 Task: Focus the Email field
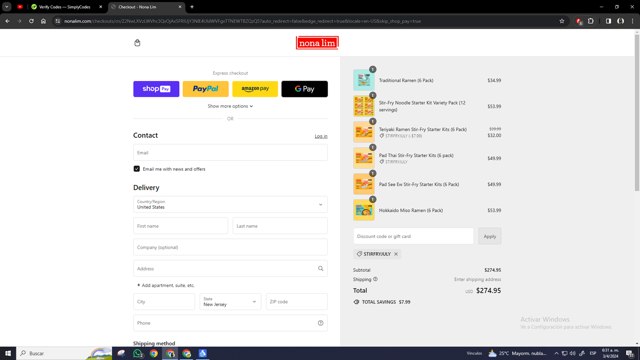[x=230, y=153]
